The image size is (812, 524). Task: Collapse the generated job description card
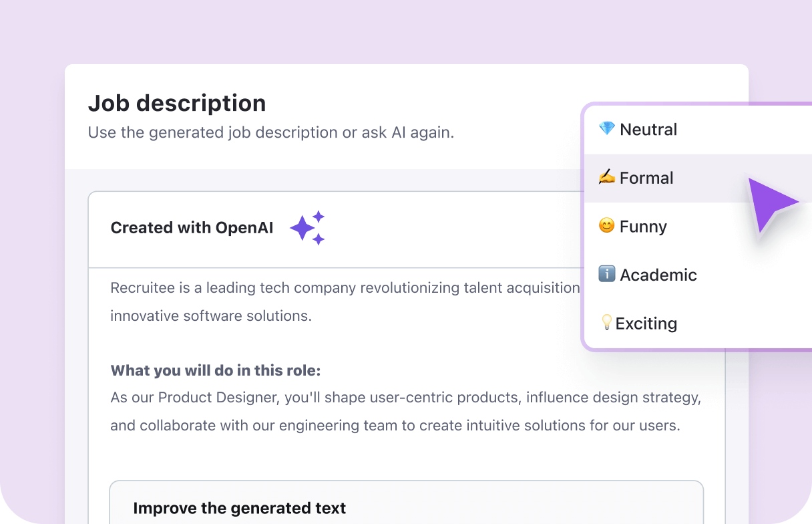pos(192,227)
